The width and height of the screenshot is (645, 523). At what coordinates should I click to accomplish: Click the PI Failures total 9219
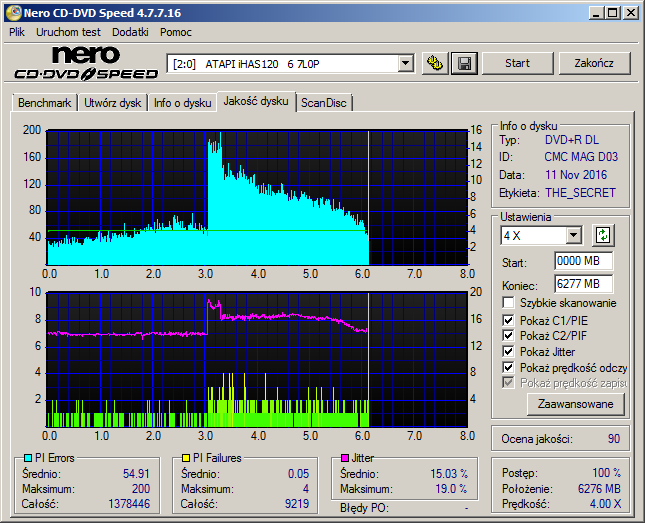tap(297, 504)
